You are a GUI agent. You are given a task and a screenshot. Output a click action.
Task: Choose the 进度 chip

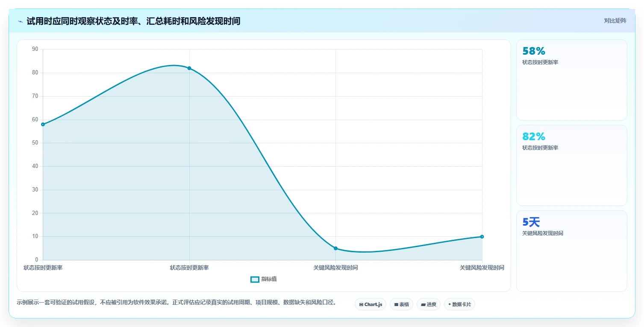(428, 304)
